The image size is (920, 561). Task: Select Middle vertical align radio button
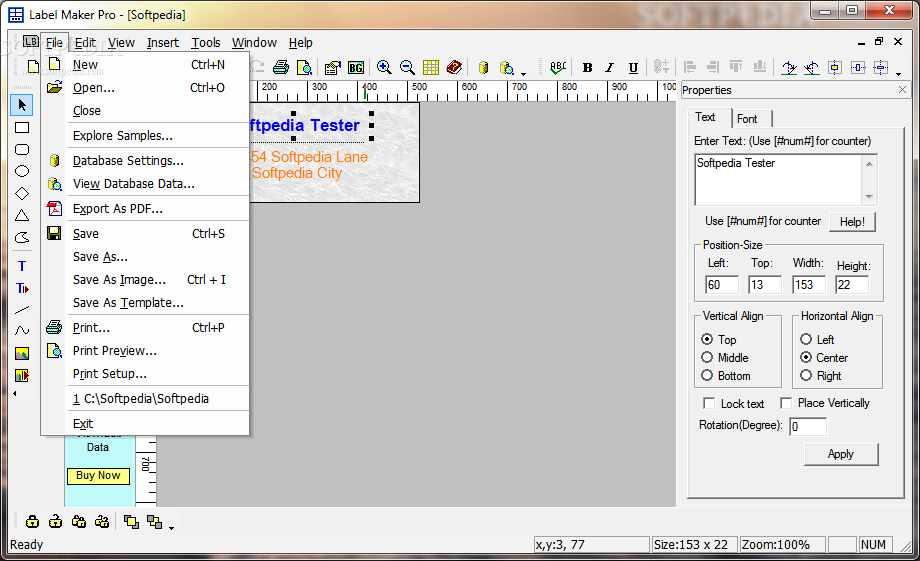pos(707,357)
